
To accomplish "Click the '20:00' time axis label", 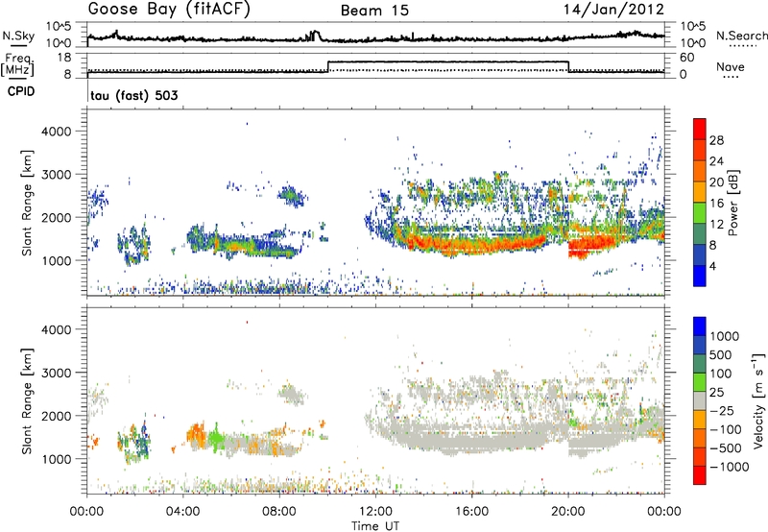I will (x=567, y=511).
